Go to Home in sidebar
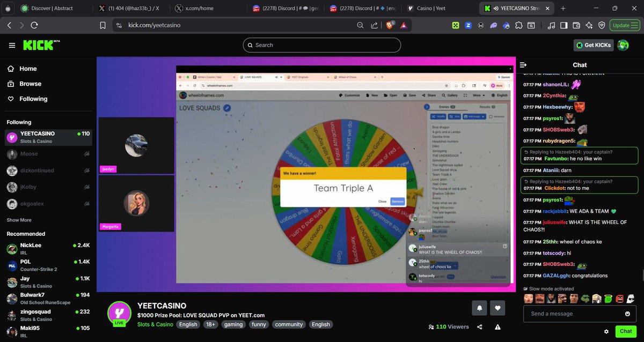This screenshot has height=342, width=644. [23, 69]
